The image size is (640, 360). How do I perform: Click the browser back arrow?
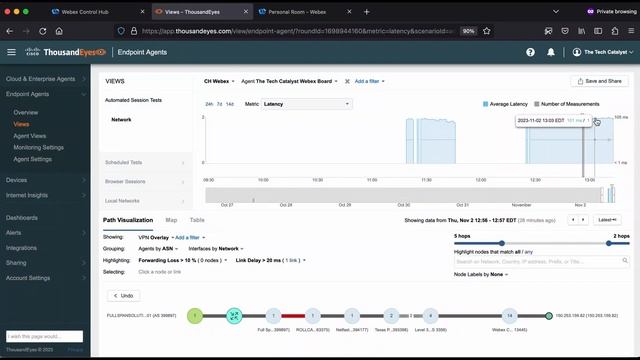click(x=10, y=31)
